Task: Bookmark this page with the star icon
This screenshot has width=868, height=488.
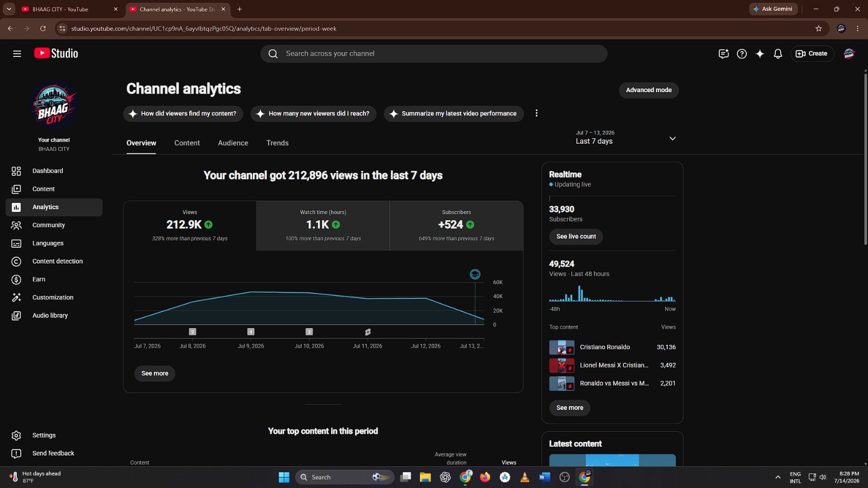Action: [819, 29]
